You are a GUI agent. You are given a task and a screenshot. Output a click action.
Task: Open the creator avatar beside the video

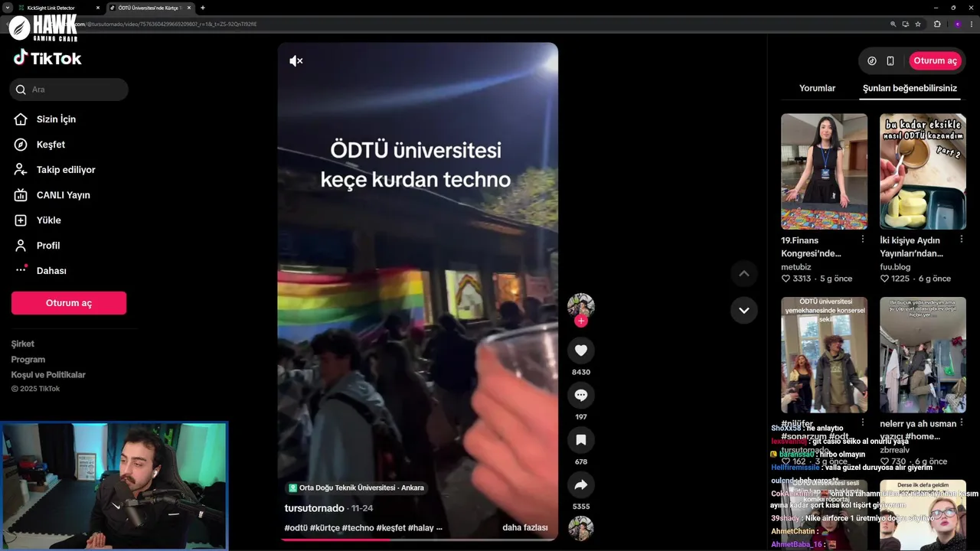click(x=580, y=306)
